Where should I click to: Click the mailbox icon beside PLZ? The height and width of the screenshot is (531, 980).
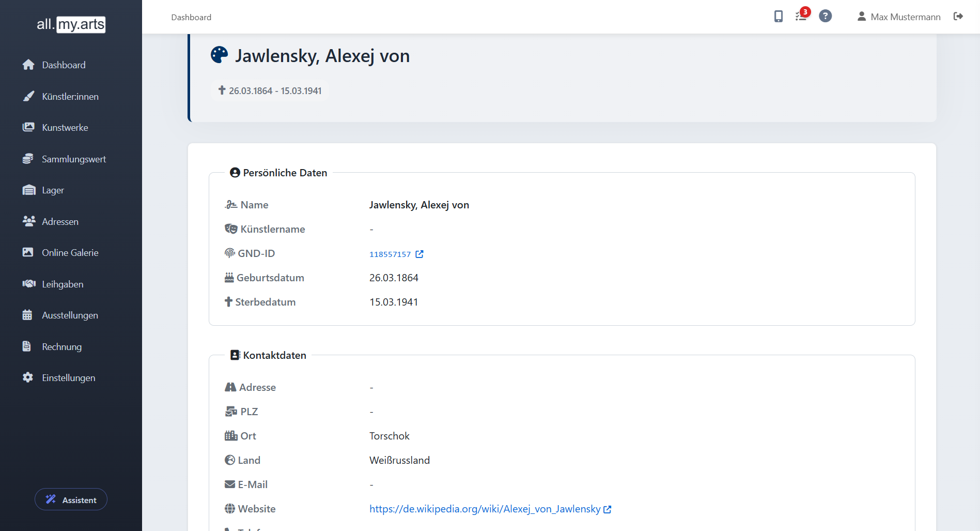pos(231,412)
